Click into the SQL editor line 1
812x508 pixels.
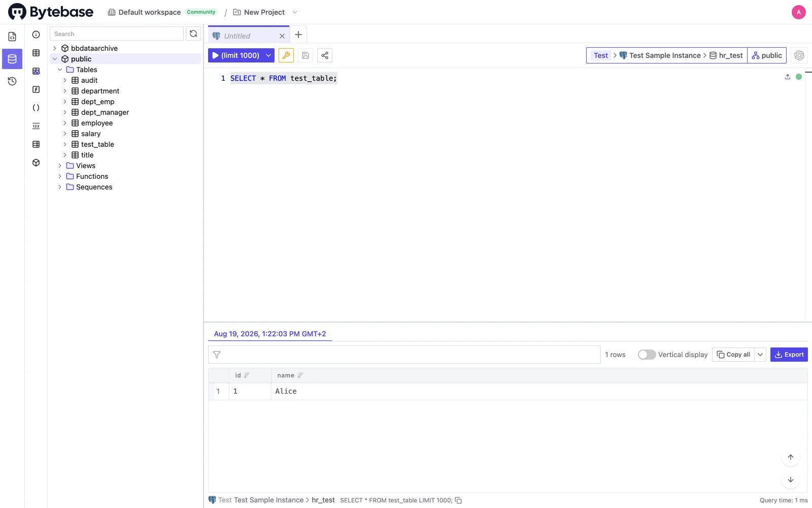click(x=283, y=78)
